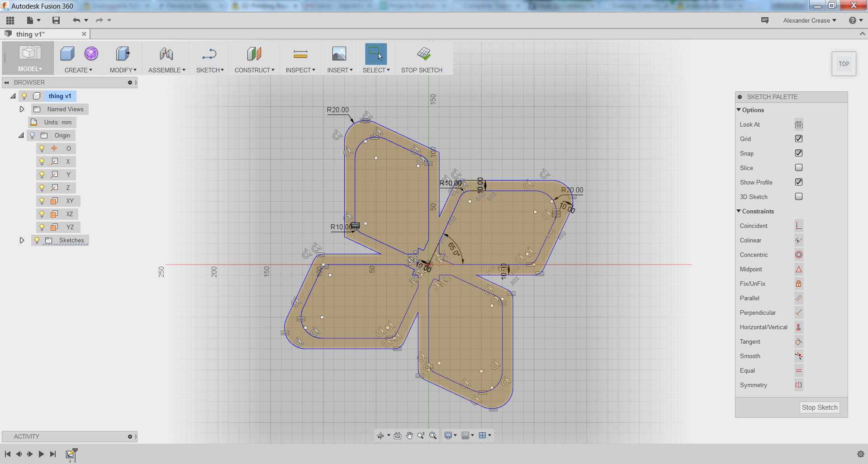Collapse the Constraints section in Sketch Palette

pyautogui.click(x=738, y=211)
